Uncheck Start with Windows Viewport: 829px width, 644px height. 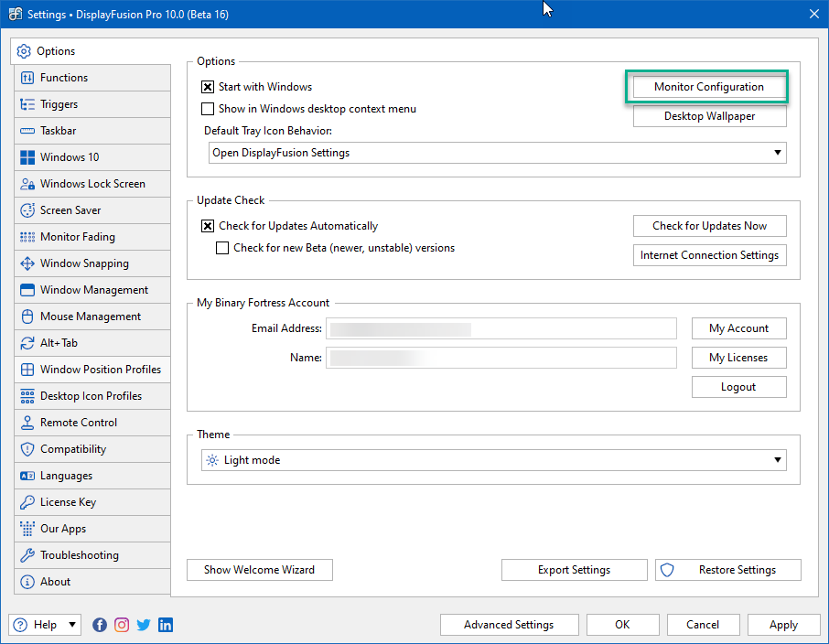coord(208,87)
